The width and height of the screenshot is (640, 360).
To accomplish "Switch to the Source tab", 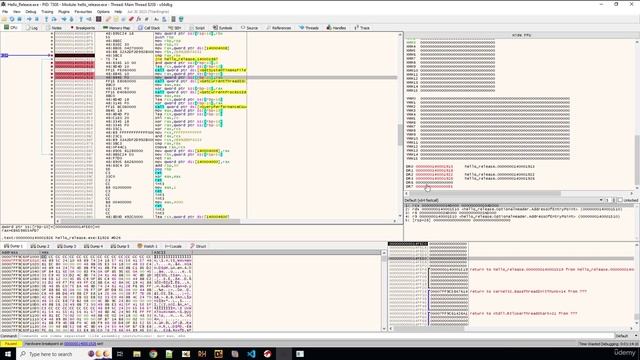I will [x=249, y=28].
